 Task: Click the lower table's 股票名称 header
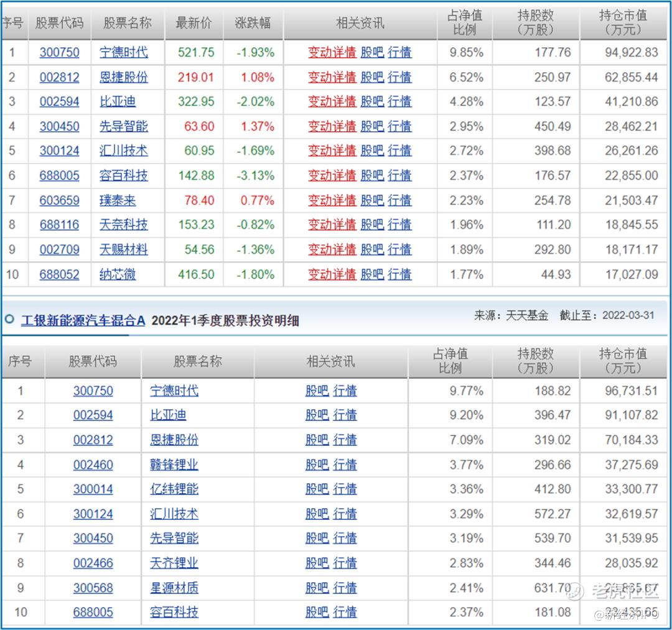198,361
